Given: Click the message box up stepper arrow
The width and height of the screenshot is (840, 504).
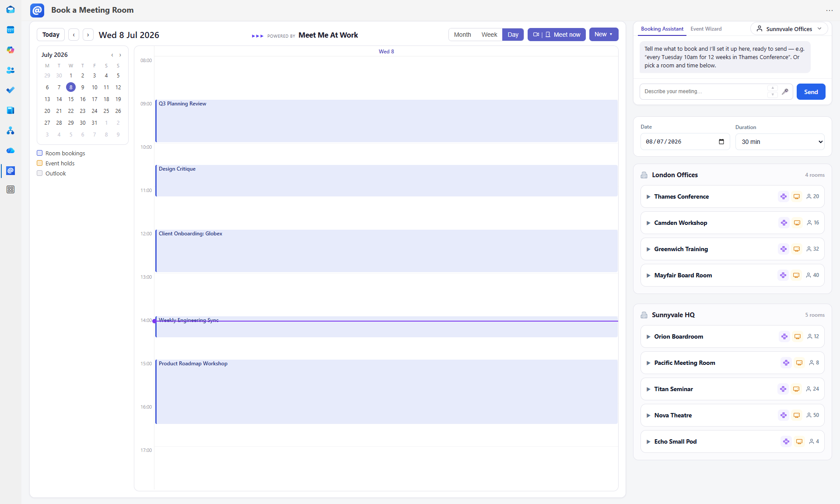Looking at the screenshot, I should pos(773,88).
